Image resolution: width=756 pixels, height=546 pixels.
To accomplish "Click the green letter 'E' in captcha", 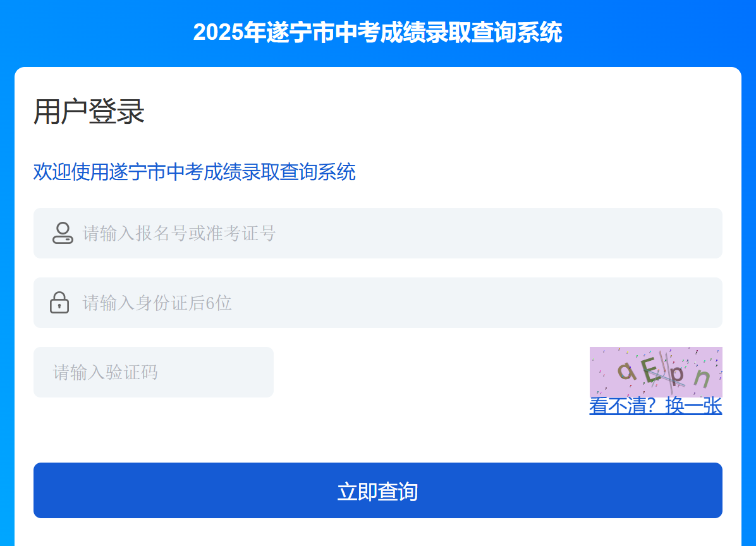I will (650, 370).
